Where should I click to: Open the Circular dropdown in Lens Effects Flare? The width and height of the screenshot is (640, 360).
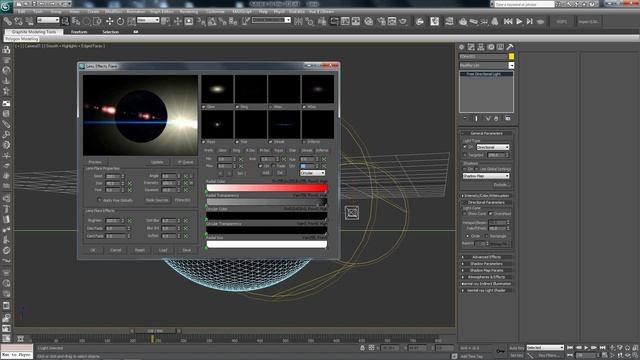pos(313,173)
